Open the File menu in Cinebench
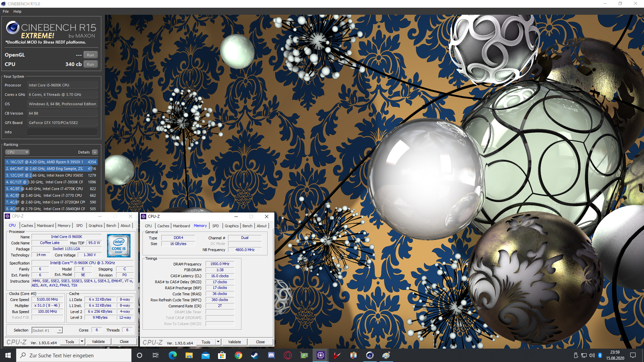 point(6,11)
